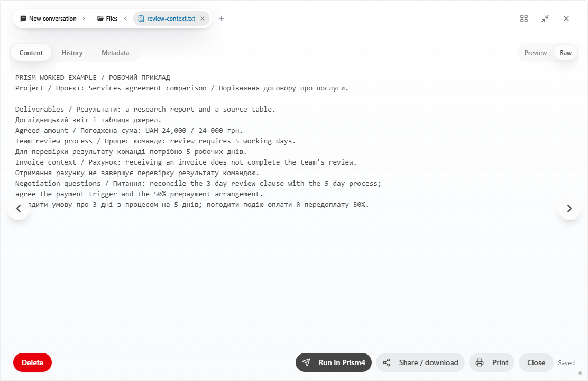Open Share / download options
The width and height of the screenshot is (588, 381).
tap(420, 362)
